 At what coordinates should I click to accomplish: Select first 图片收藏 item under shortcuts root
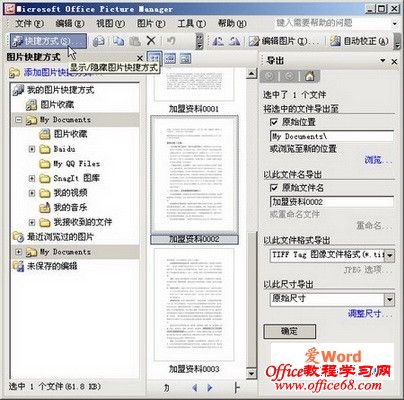(50, 105)
